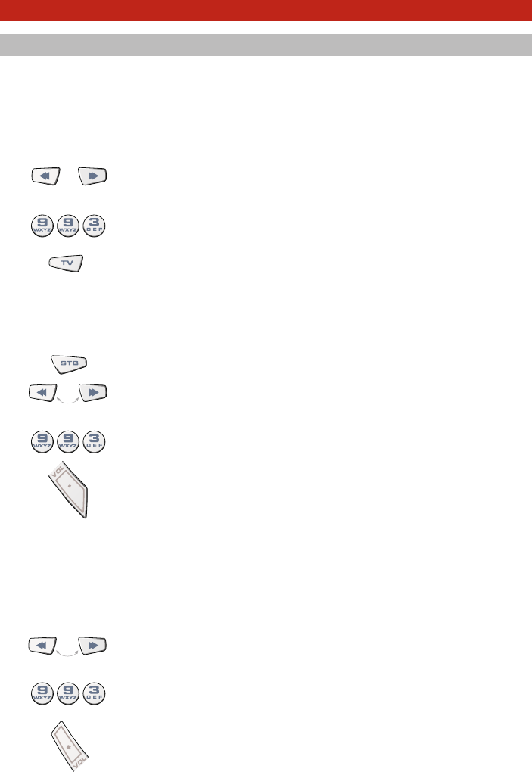Click the VOL plus rocker key
The width and height of the screenshot is (532, 772).
(70, 488)
